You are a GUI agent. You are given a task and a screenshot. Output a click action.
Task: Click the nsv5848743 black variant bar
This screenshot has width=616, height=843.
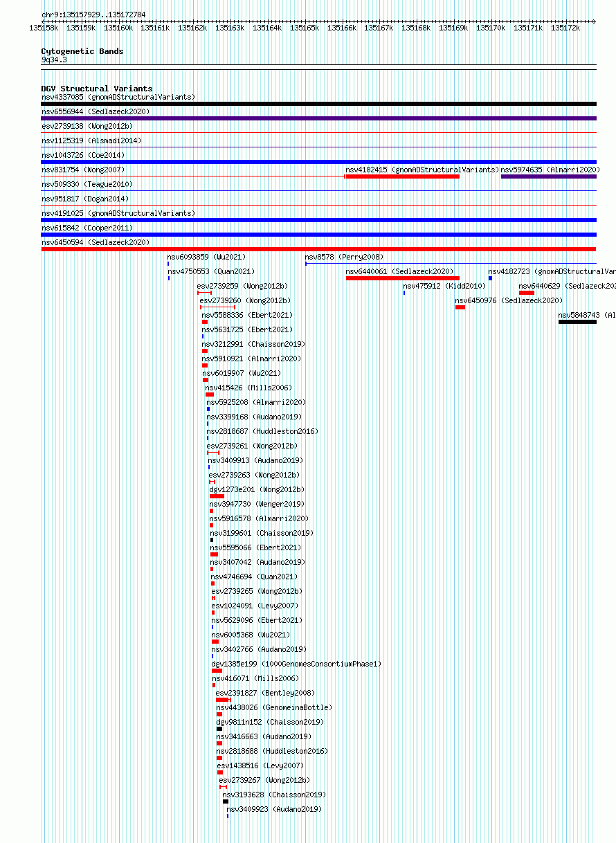click(577, 322)
